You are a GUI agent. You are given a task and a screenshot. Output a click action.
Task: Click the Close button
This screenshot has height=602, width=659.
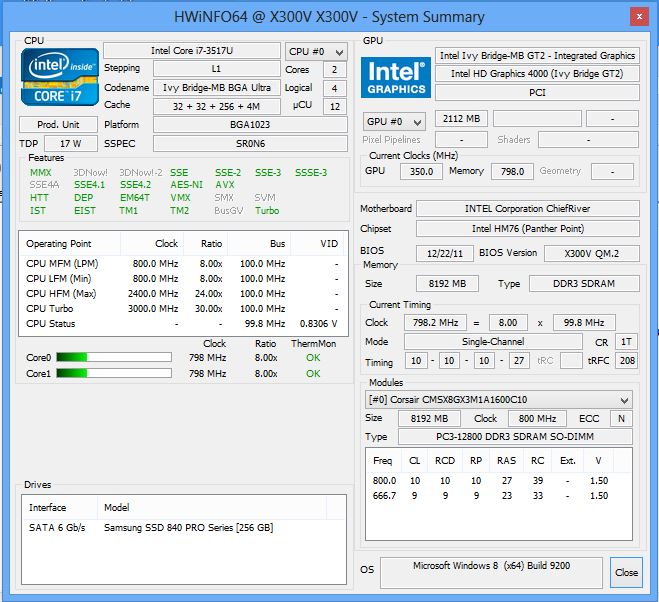(626, 572)
